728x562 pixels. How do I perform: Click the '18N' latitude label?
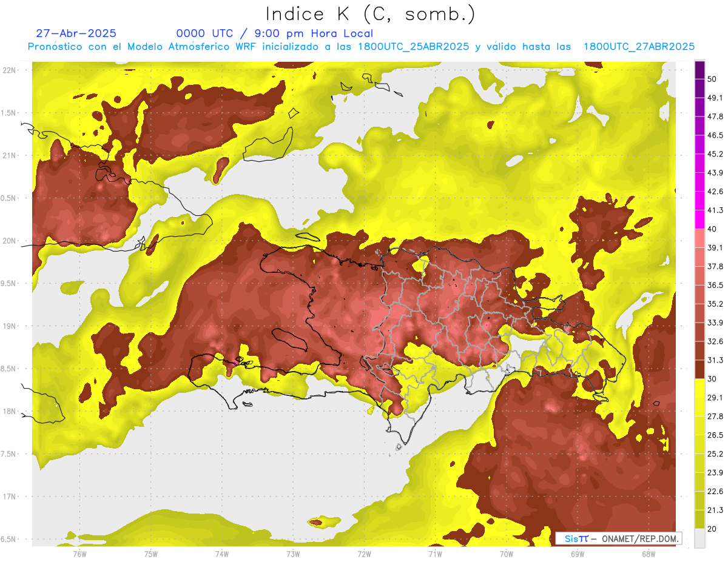pos(8,412)
